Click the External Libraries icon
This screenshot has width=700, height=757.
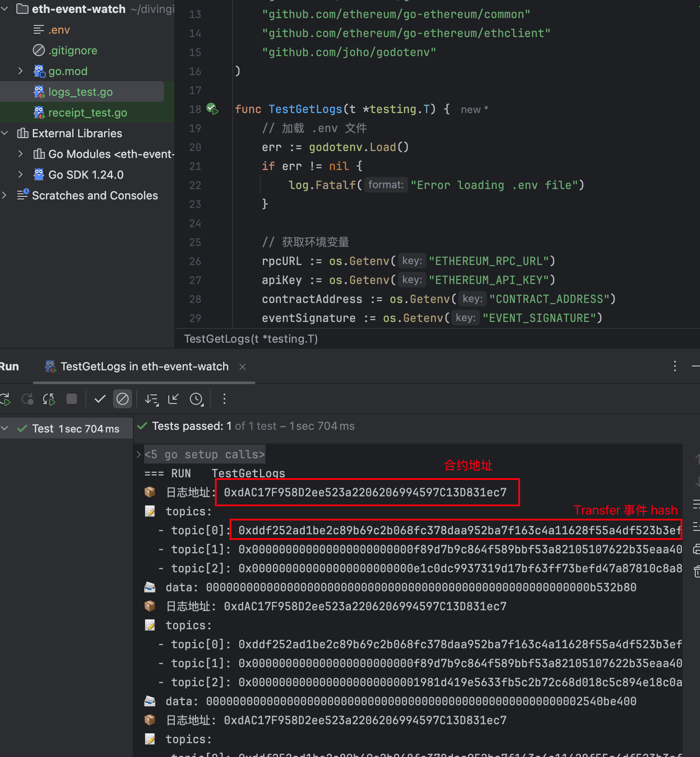point(22,133)
